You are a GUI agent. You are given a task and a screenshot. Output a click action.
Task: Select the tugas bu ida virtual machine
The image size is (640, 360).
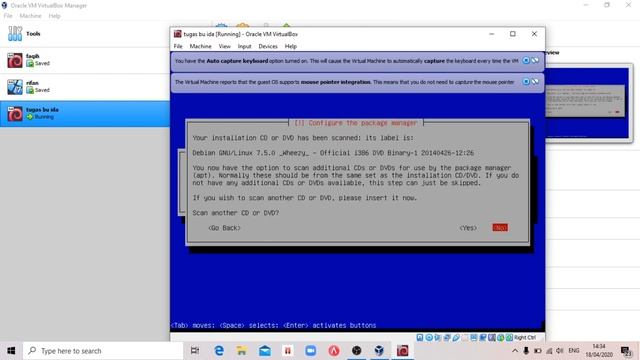click(85, 113)
